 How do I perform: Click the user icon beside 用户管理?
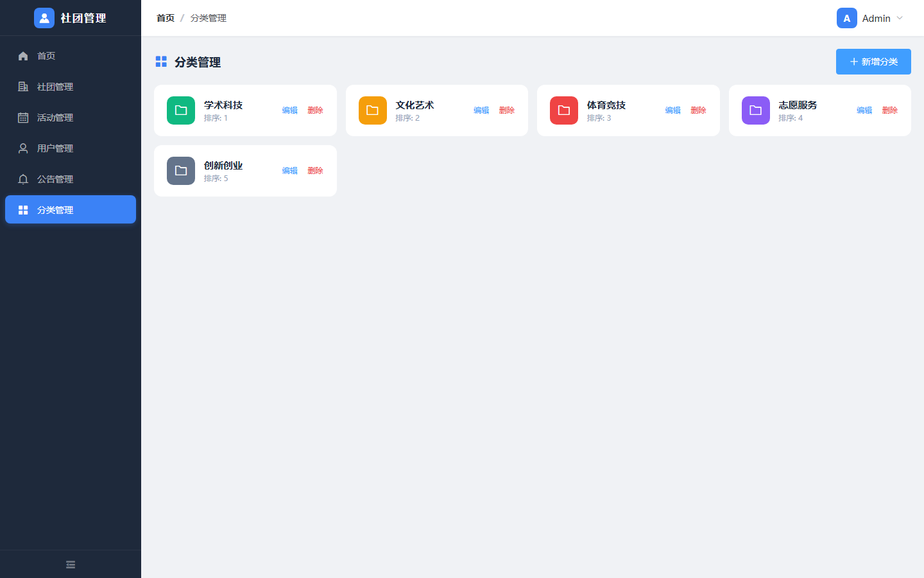pos(23,148)
